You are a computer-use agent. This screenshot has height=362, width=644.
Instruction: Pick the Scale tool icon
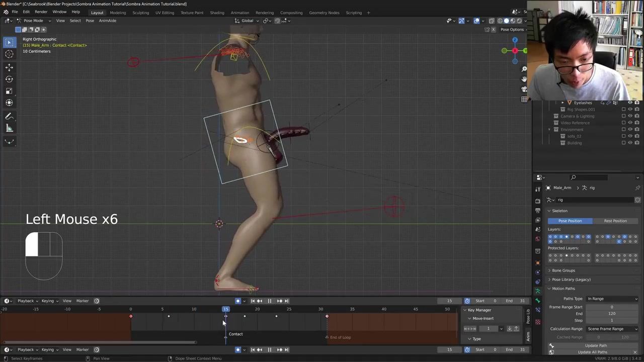pyautogui.click(x=9, y=91)
